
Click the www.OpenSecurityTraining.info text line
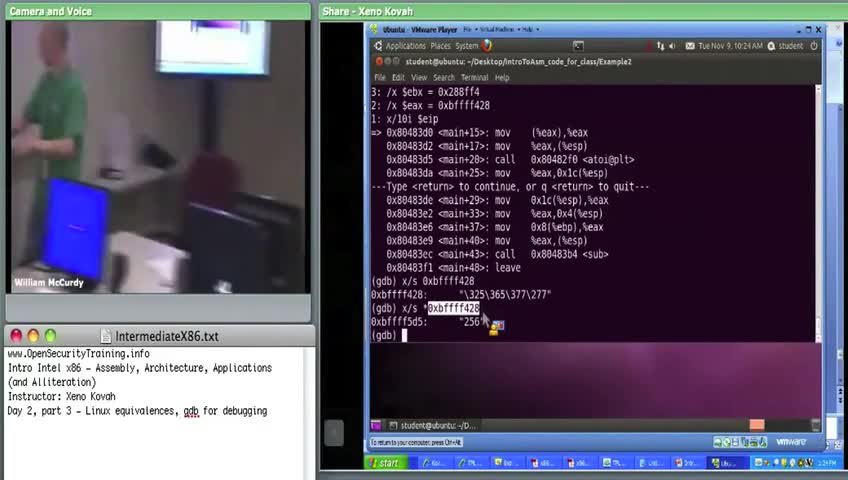(x=78, y=354)
